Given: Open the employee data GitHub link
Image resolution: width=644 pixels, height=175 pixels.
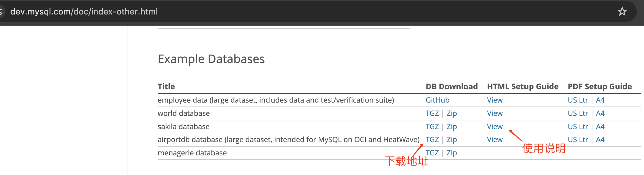Looking at the screenshot, I should pos(437,100).
